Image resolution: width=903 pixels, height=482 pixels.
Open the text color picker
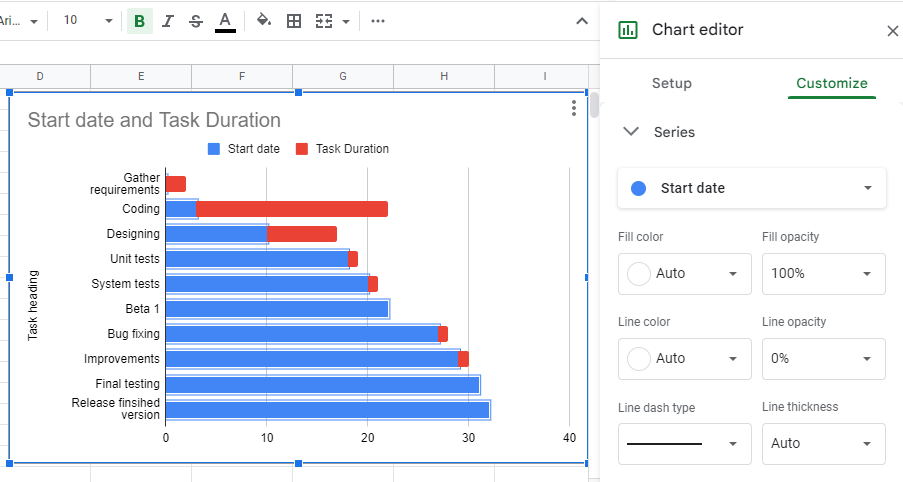tap(225, 21)
